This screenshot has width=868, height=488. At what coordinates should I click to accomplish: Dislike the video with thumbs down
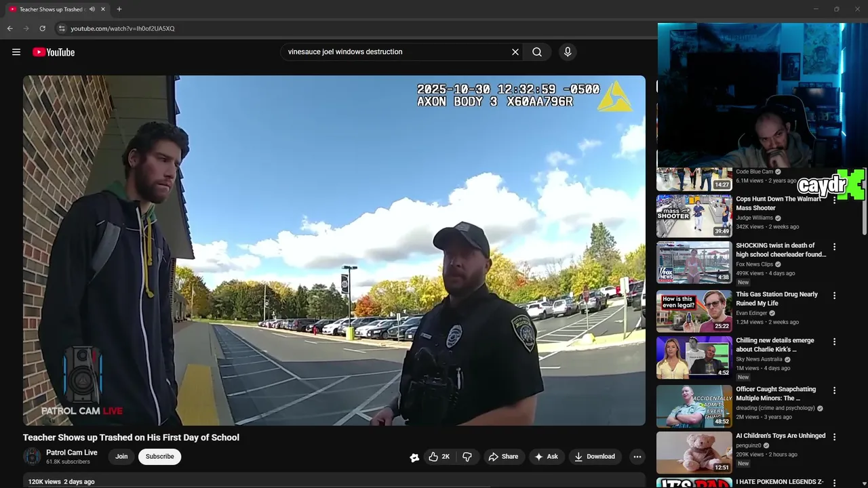coord(467,457)
